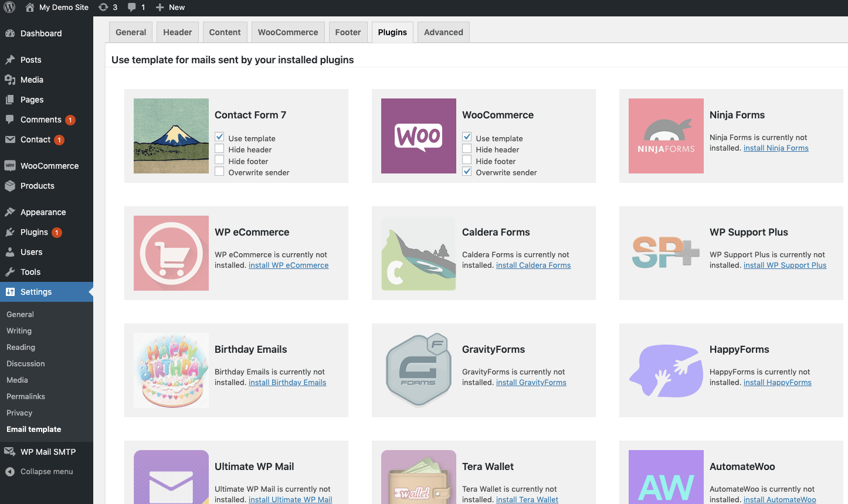Click the Tools wrench icon in sidebar

10,272
